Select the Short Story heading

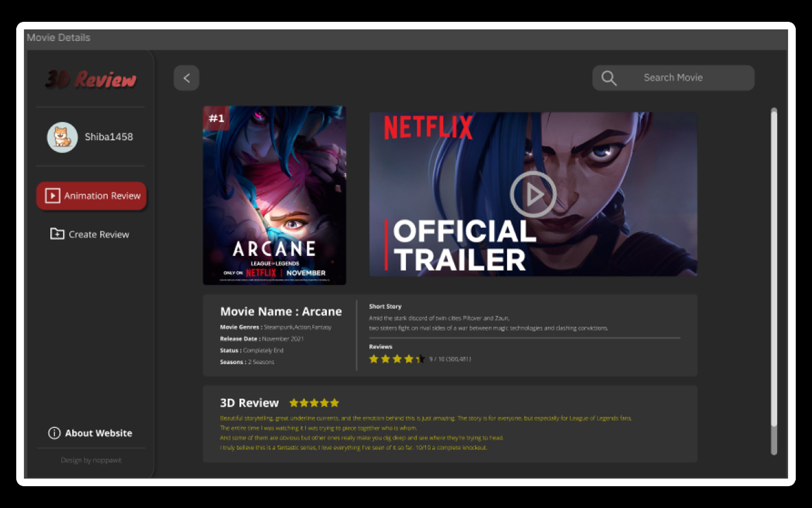click(385, 307)
